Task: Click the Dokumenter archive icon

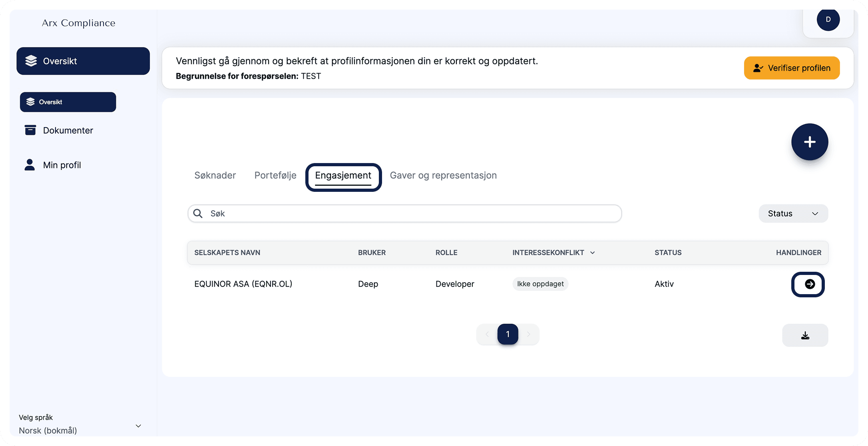Action: click(30, 130)
